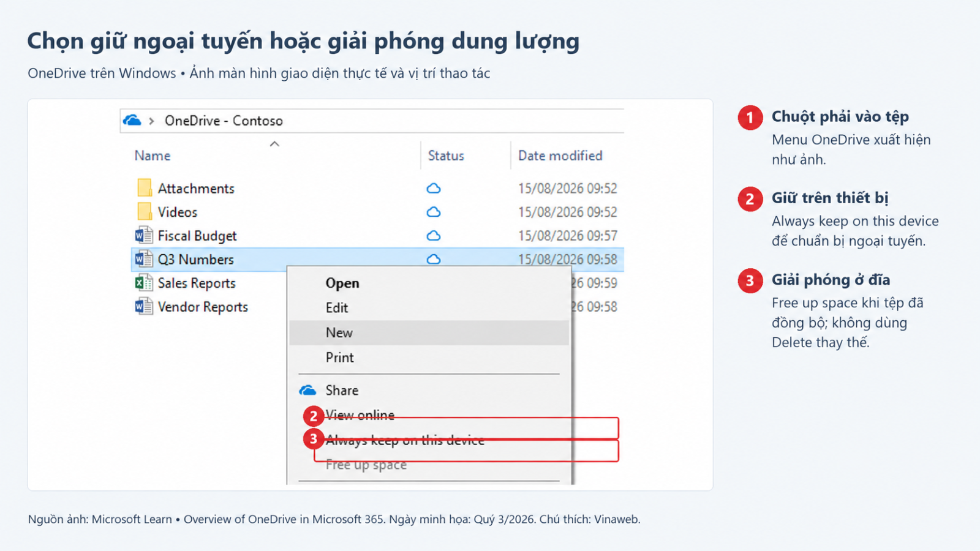Sort by the Status column header

446,156
